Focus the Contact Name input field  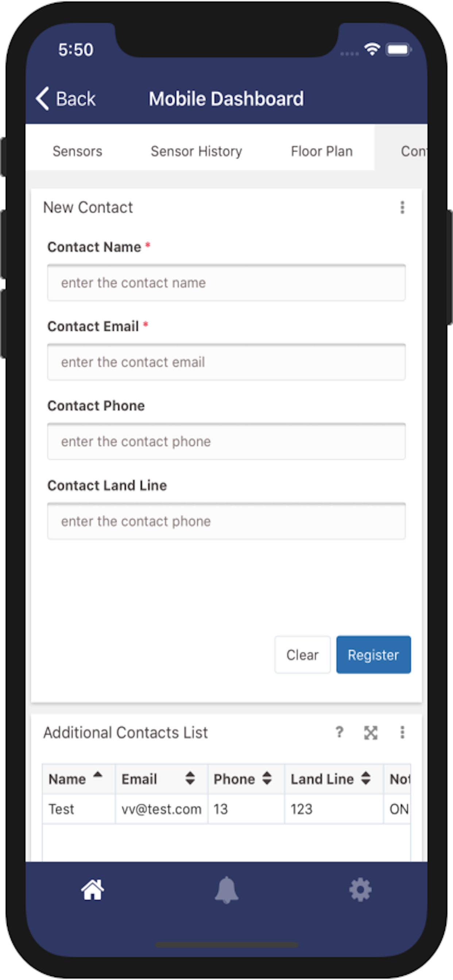[x=226, y=283]
